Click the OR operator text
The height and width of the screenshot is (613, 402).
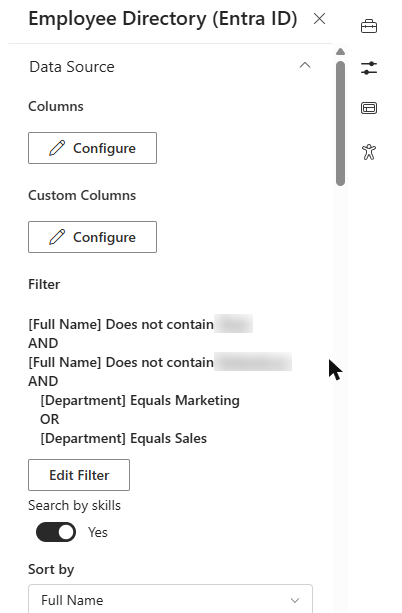50,419
